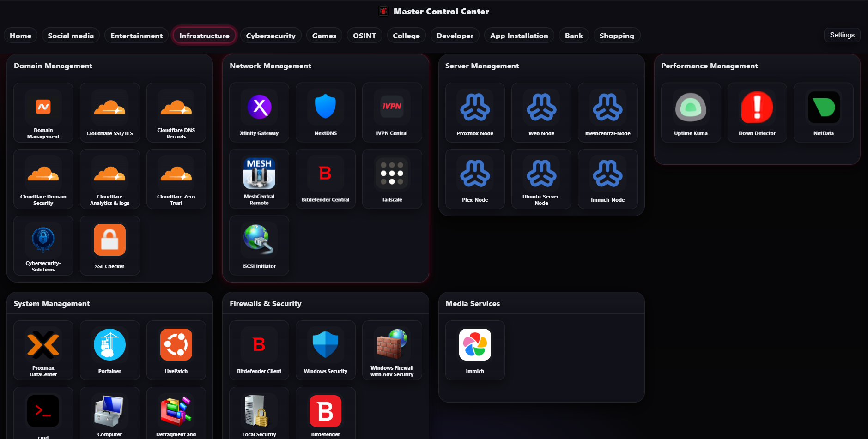Open NetData dashboard icon
This screenshot has width=868, height=439.
824,113
